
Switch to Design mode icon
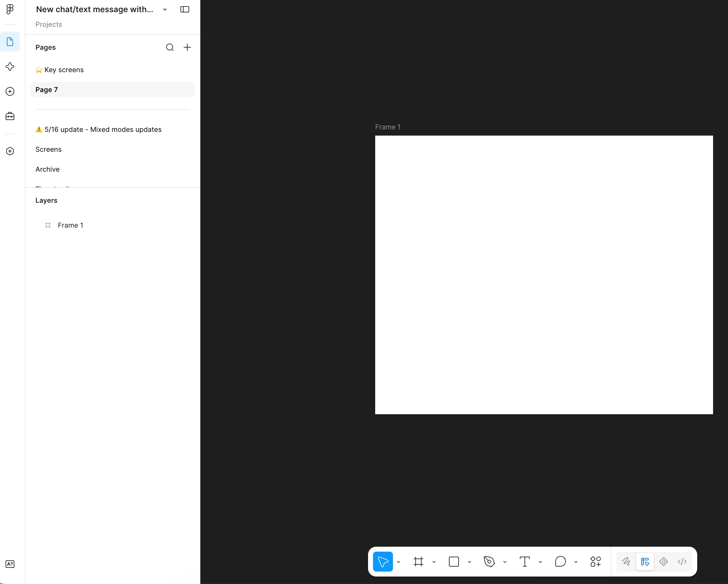pos(645,562)
